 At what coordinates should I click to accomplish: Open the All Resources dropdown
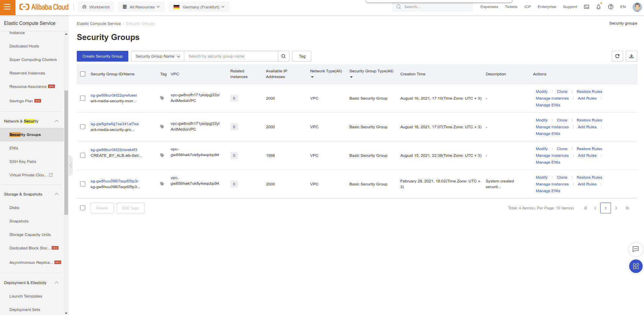141,7
